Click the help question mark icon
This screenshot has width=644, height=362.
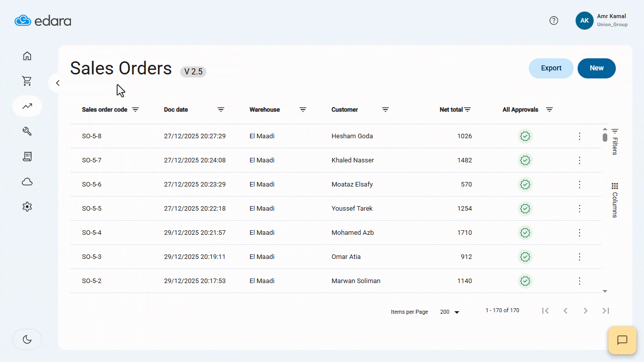point(554,21)
